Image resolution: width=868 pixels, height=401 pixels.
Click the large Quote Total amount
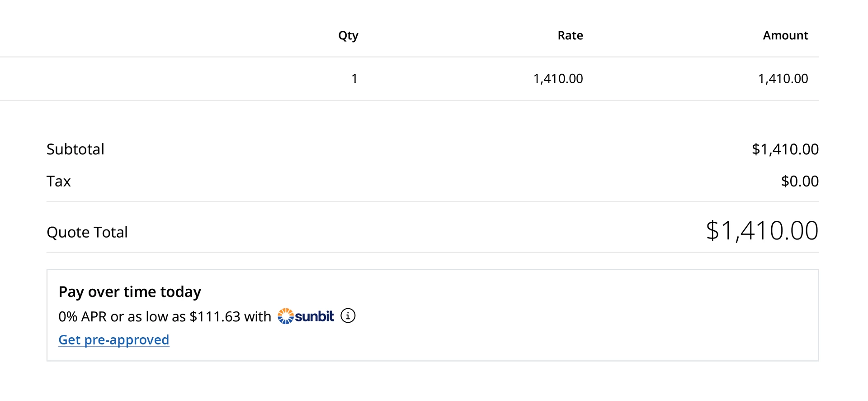[x=762, y=231]
